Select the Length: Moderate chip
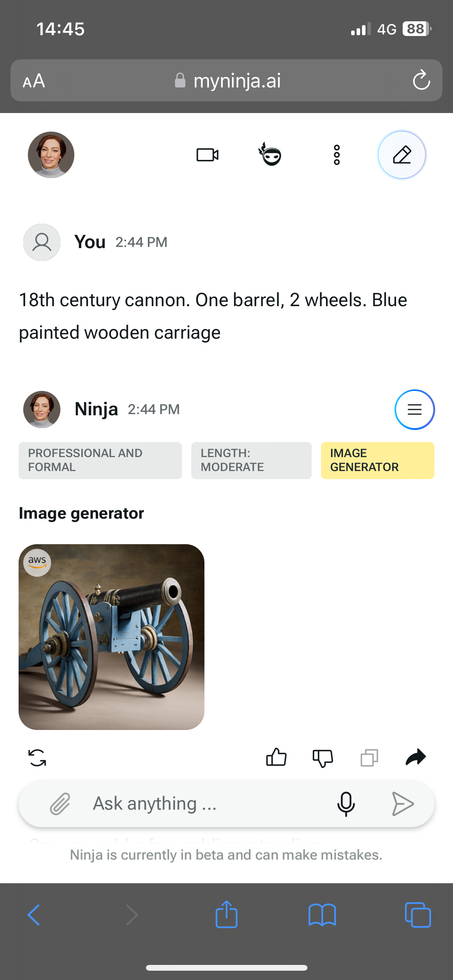Viewport: 453px width, 980px height. [251, 460]
